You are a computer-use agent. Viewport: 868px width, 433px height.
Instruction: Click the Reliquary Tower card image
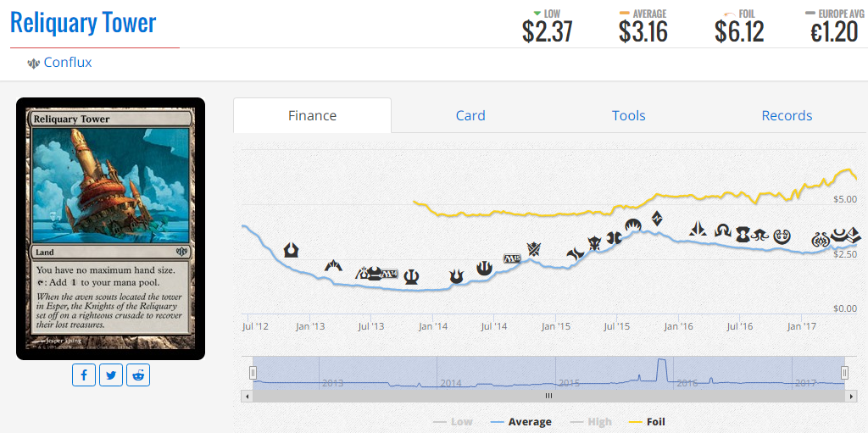(x=111, y=229)
